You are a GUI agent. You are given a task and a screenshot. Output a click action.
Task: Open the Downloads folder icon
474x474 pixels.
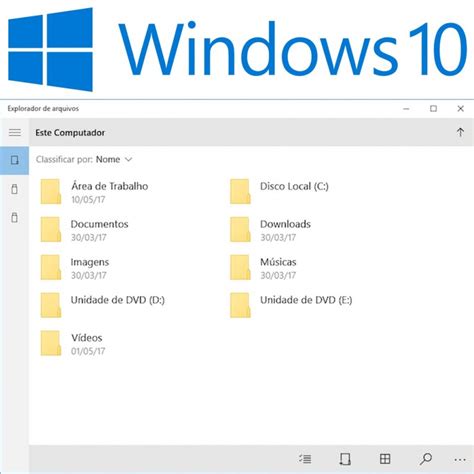pyautogui.click(x=240, y=229)
